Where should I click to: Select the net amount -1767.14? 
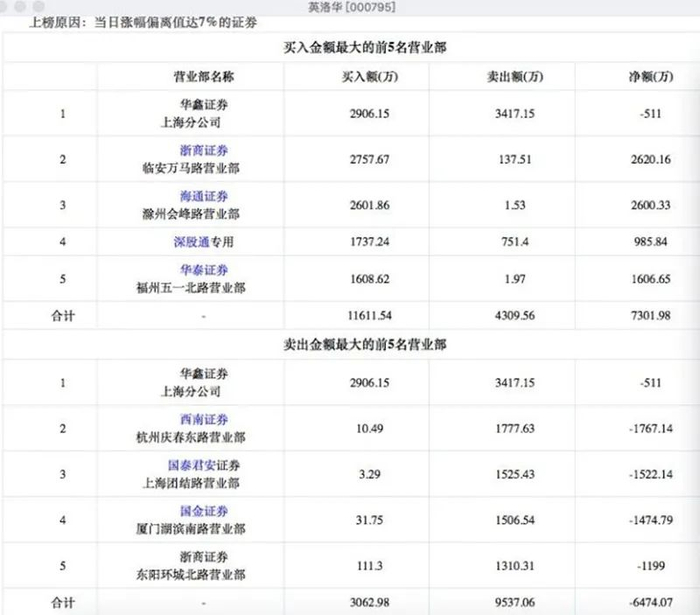pos(650,428)
